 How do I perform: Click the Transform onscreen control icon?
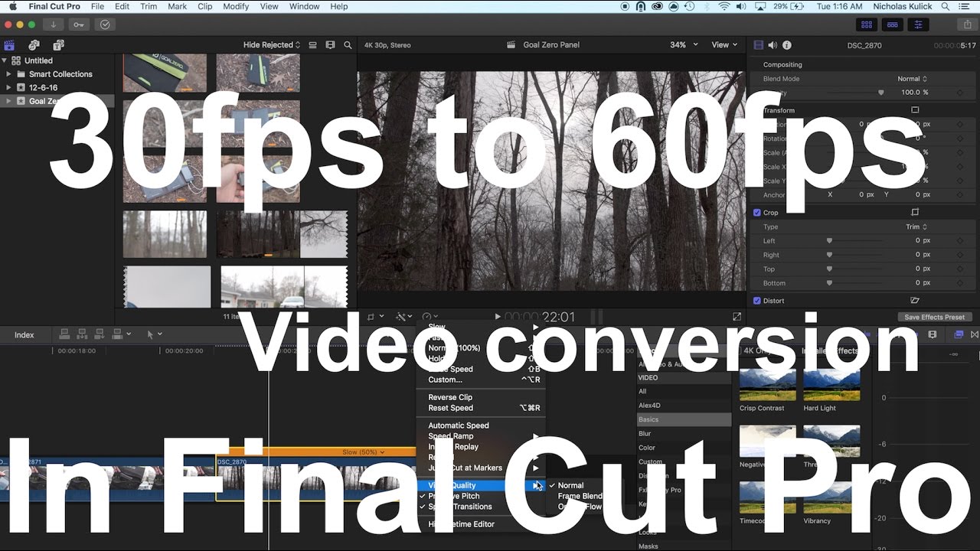pos(915,110)
